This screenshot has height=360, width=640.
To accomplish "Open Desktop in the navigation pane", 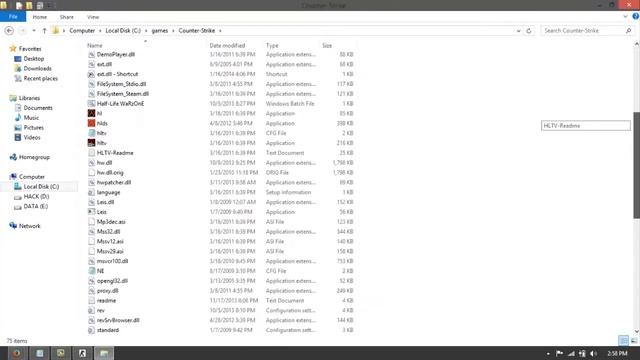I will (33, 59).
